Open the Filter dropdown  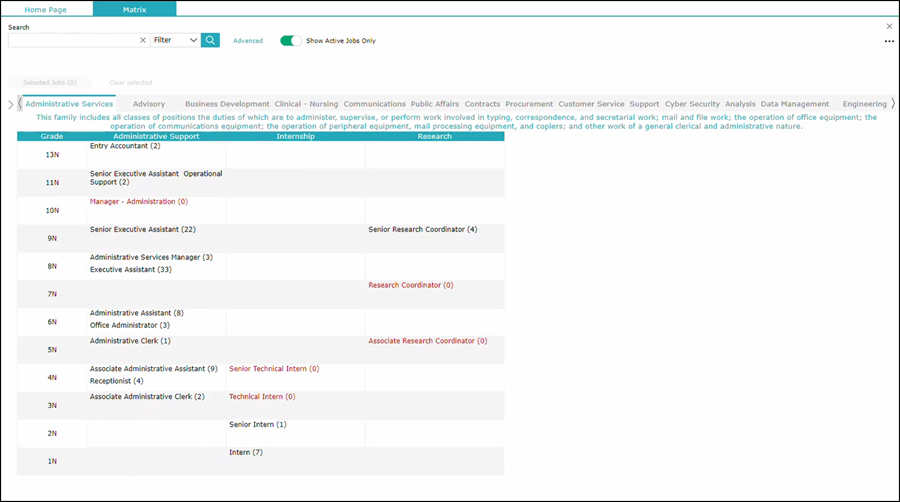(175, 40)
